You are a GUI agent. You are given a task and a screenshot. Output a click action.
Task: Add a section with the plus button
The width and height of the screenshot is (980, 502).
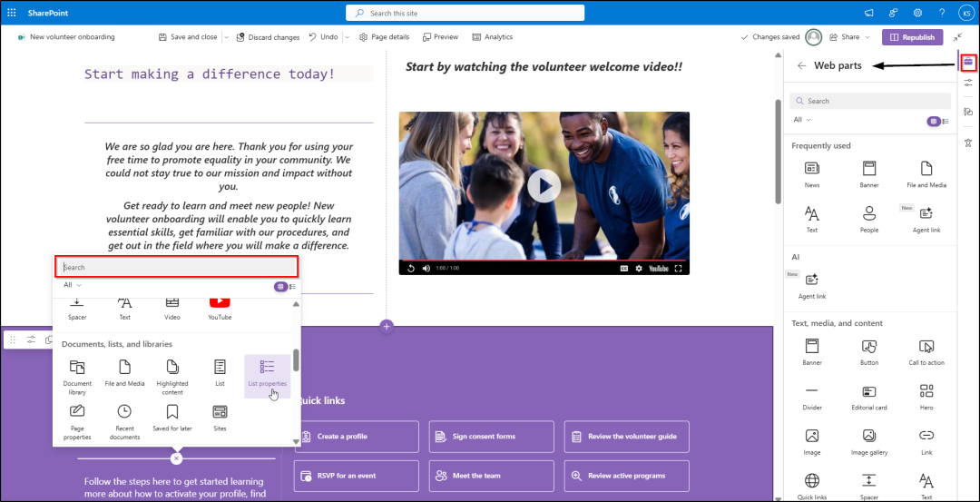387,326
